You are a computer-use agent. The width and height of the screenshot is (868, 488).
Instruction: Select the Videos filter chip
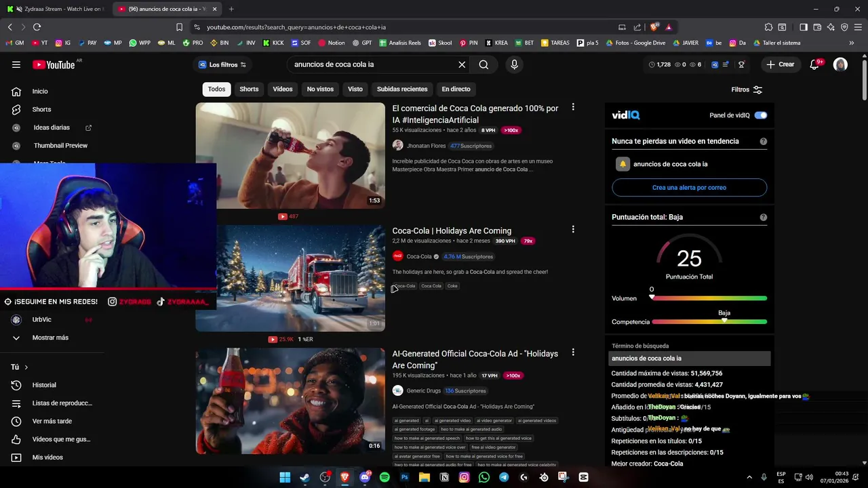tap(283, 89)
